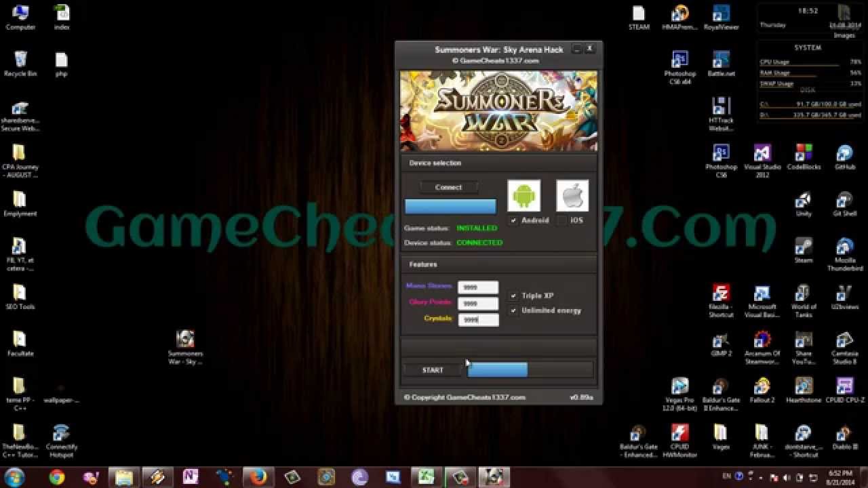This screenshot has height=488, width=868.
Task: Click the START button
Action: tap(433, 370)
